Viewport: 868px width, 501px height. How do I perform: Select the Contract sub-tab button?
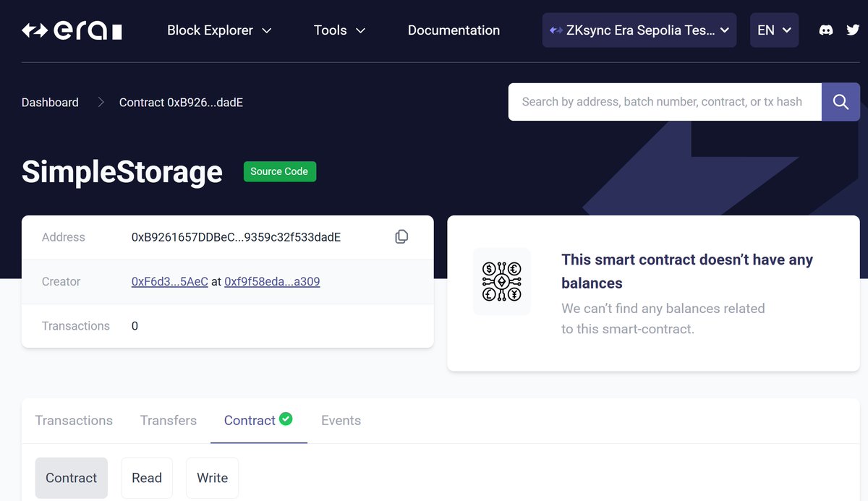tap(71, 478)
